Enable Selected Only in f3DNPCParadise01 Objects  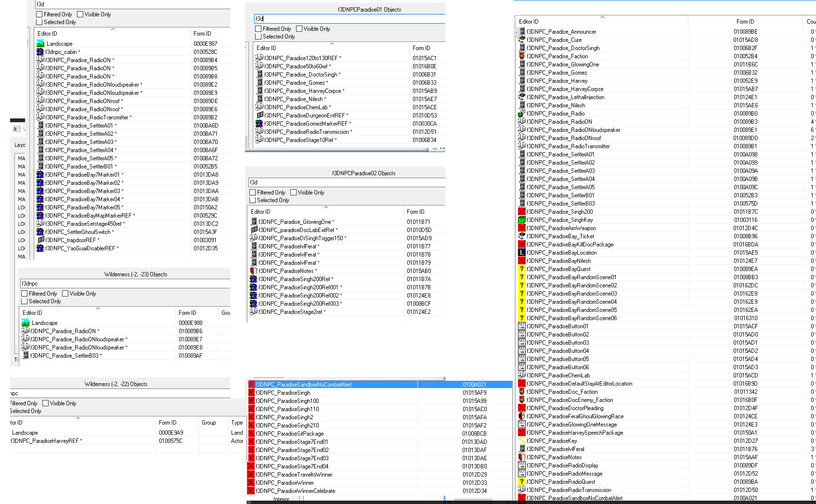coord(259,37)
